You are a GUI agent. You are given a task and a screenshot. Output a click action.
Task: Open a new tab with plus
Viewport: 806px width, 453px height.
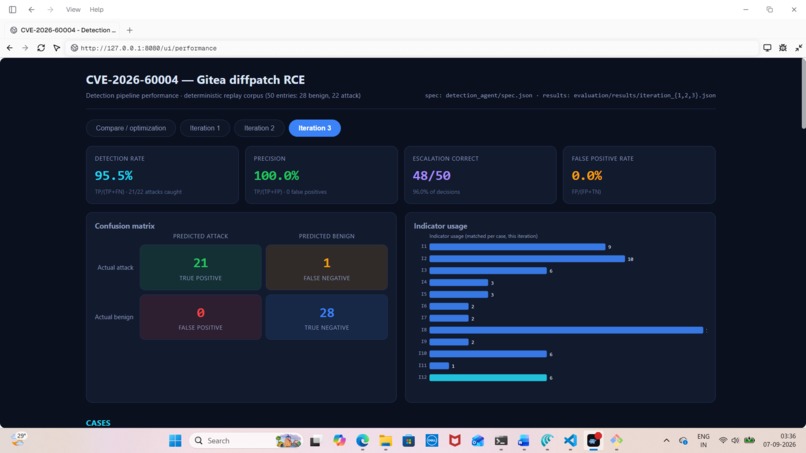pos(130,30)
